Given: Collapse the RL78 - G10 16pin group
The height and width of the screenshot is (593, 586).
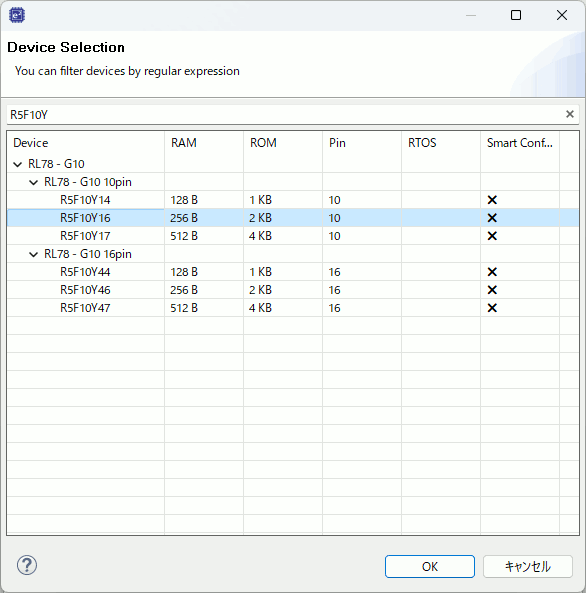Looking at the screenshot, I should click(x=33, y=254).
